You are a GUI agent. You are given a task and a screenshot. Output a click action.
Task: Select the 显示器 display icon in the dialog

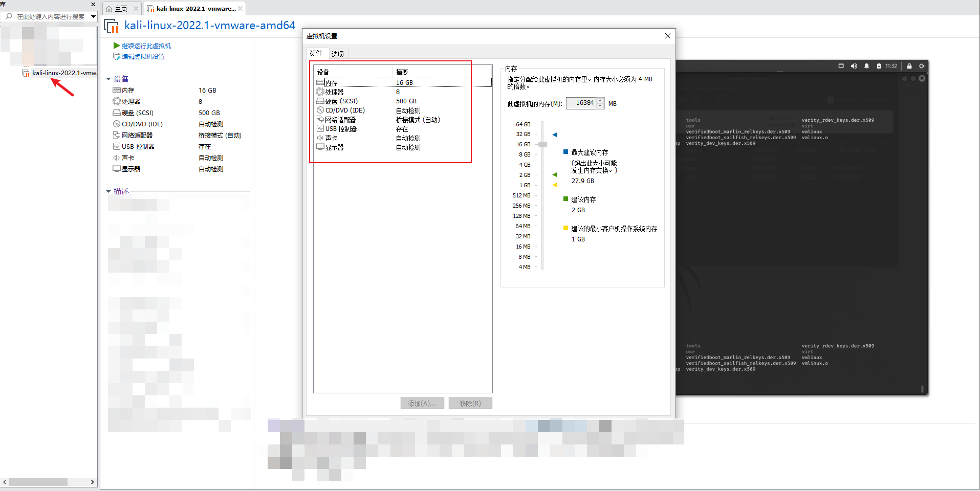coord(320,147)
